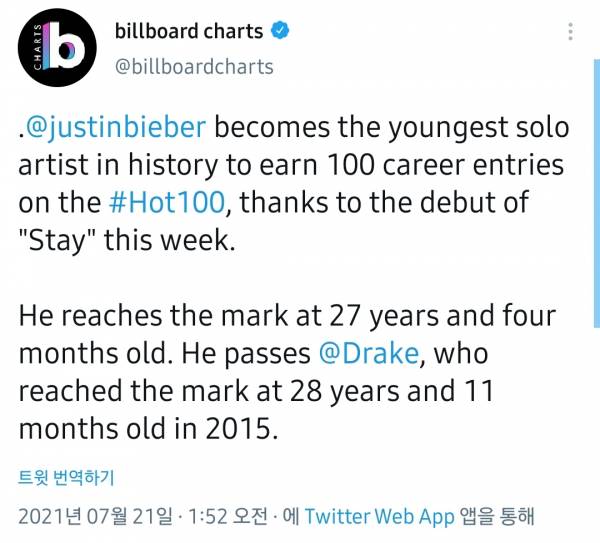Open the "billboard charts" display name

click(x=188, y=32)
